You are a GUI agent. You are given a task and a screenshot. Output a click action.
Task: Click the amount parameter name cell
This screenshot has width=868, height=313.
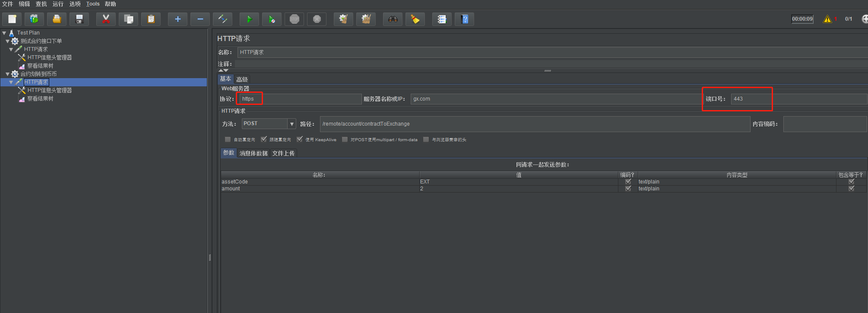320,189
